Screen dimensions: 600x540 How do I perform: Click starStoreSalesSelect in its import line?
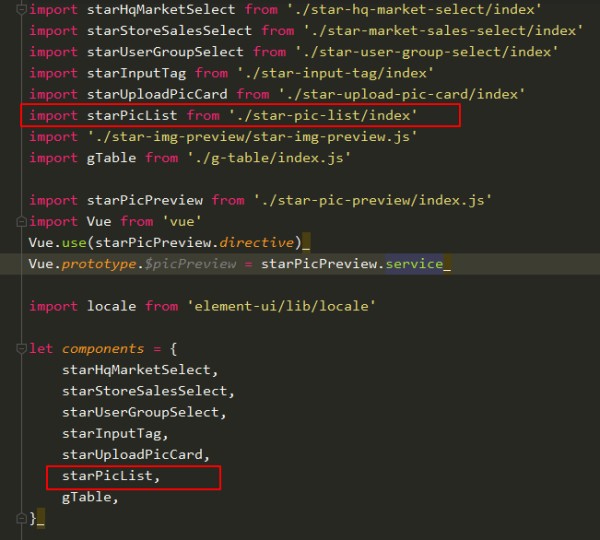[x=170, y=31]
